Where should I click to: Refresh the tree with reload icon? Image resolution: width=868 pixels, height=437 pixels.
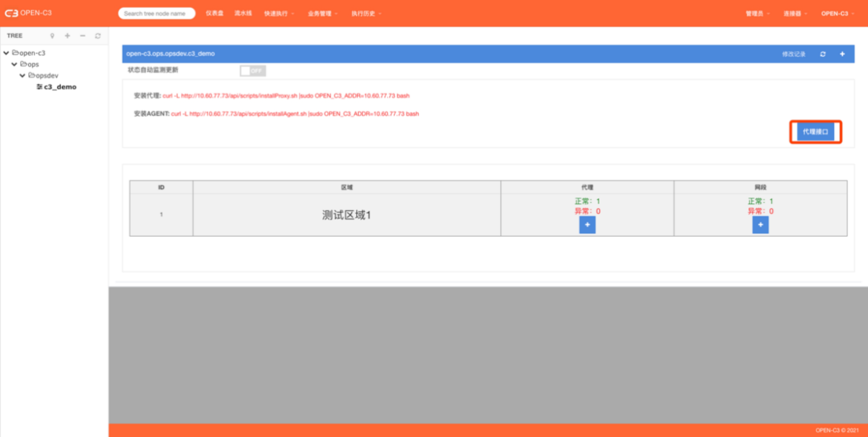click(98, 36)
